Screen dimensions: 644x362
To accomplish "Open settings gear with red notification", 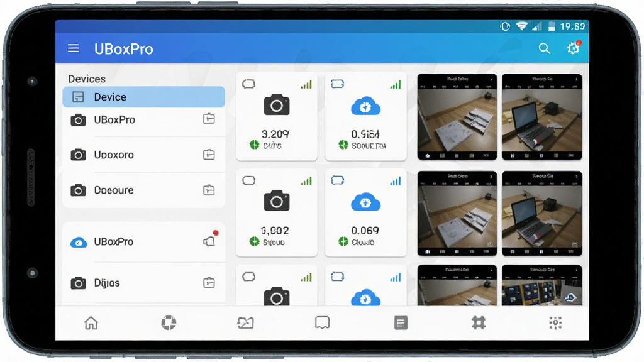I will pyautogui.click(x=574, y=48).
